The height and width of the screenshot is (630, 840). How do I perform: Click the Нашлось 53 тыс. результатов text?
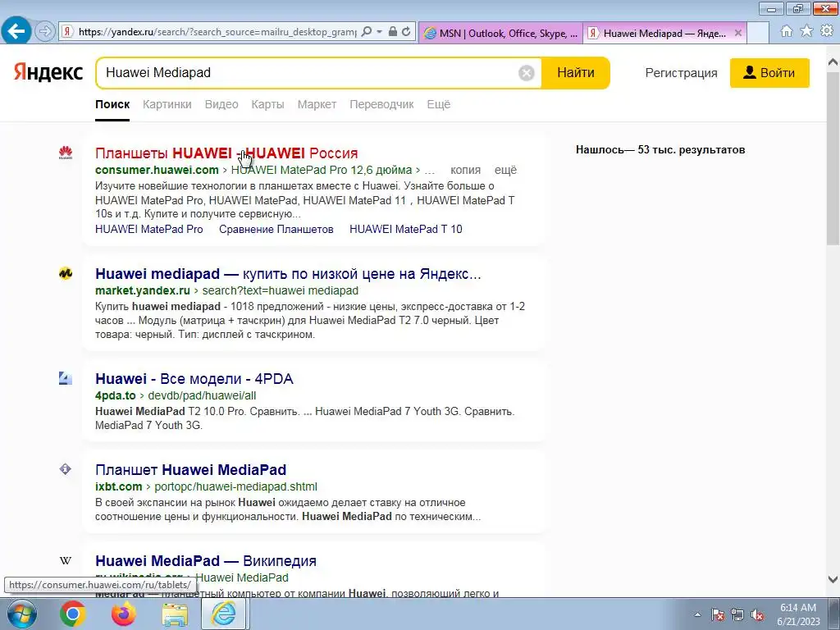coord(660,150)
